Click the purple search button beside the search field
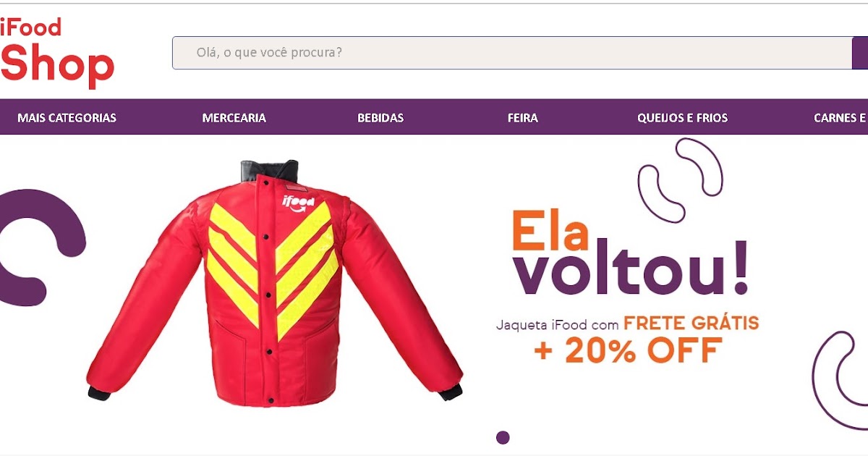The image size is (868, 456). [860, 53]
